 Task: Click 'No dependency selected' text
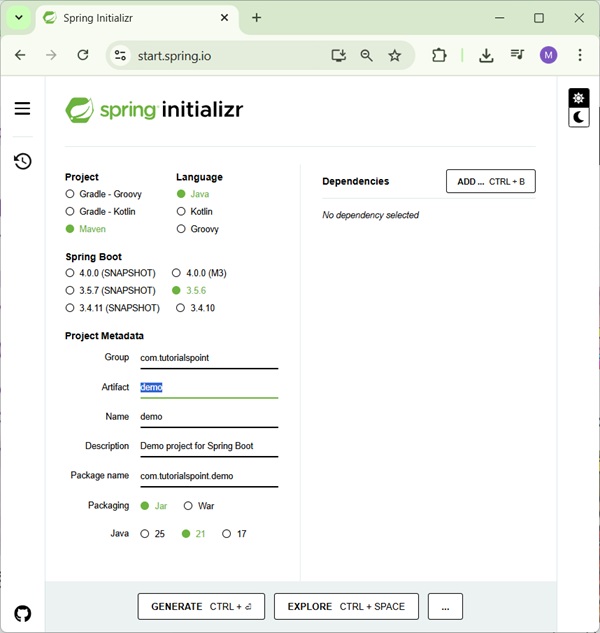tap(370, 215)
